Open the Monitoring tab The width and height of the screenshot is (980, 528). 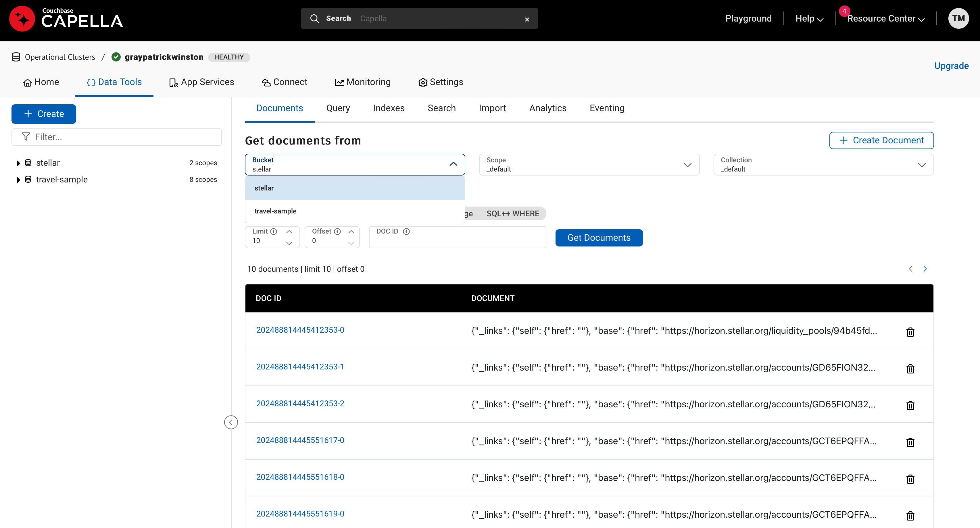coord(363,82)
